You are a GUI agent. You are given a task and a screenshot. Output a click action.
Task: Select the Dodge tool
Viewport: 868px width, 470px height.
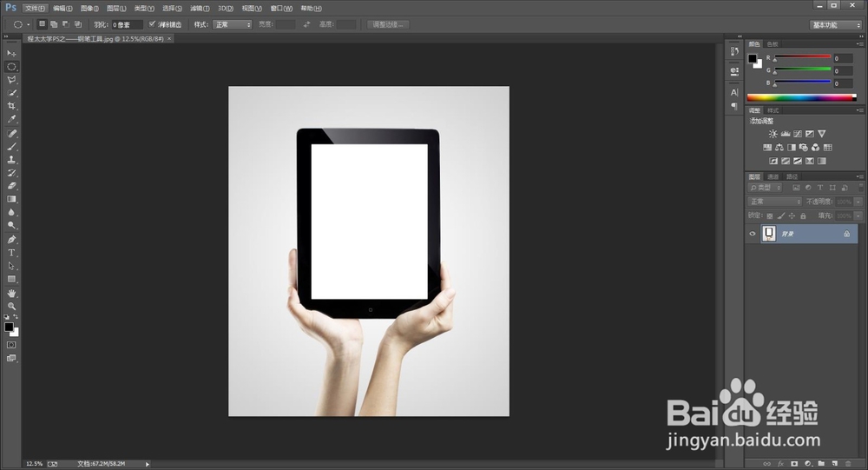(x=11, y=226)
